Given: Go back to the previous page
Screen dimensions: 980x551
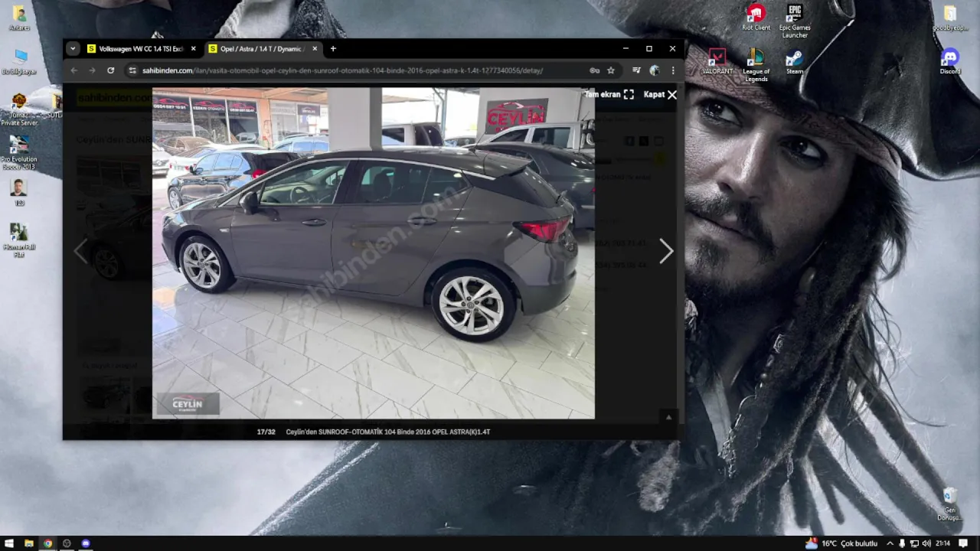Looking at the screenshot, I should (74, 70).
